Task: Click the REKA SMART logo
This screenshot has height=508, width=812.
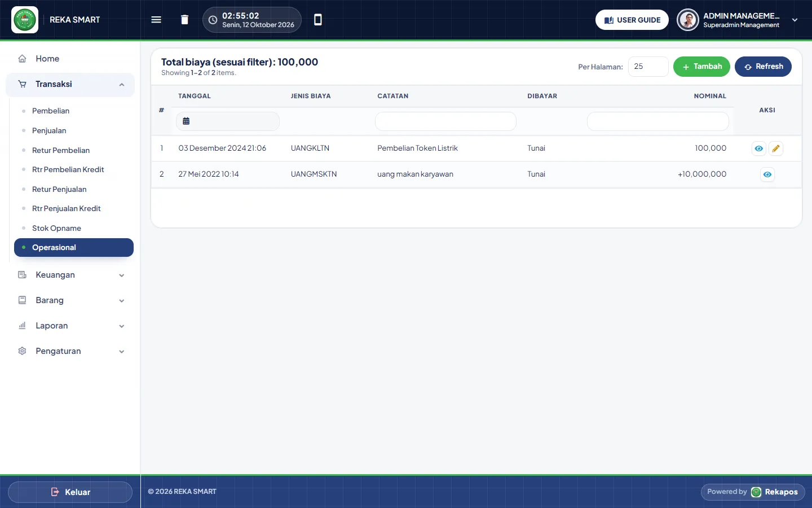Action: coord(25,20)
